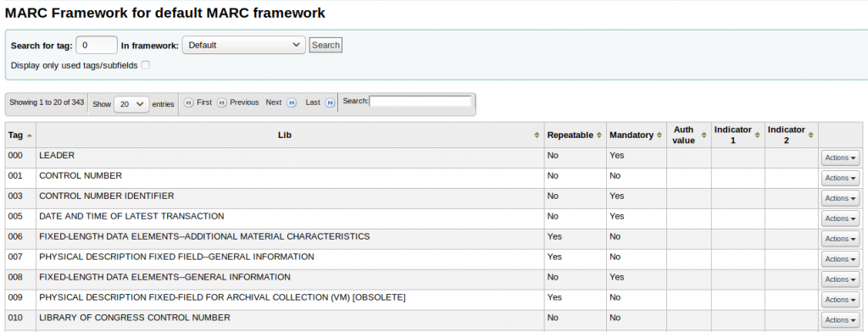Open Actions for CONTROL NUMBER IDENTIFIER row
This screenshot has height=332, width=868.
coord(840,198)
